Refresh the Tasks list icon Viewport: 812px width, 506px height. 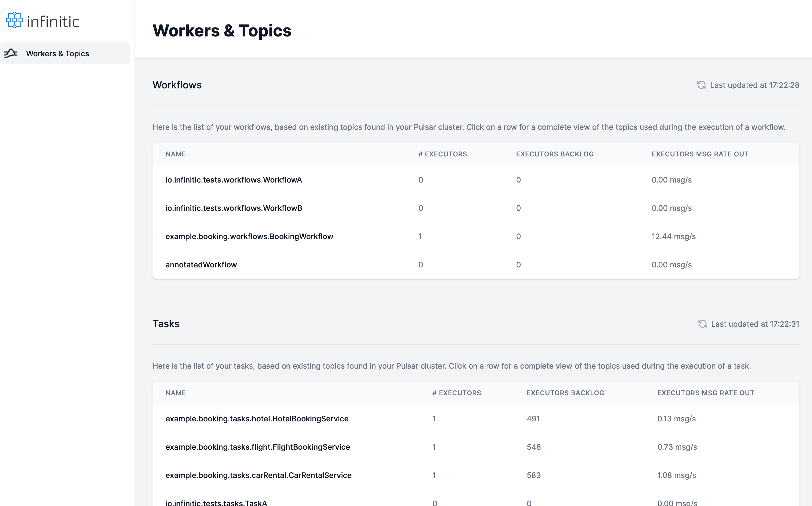(702, 324)
